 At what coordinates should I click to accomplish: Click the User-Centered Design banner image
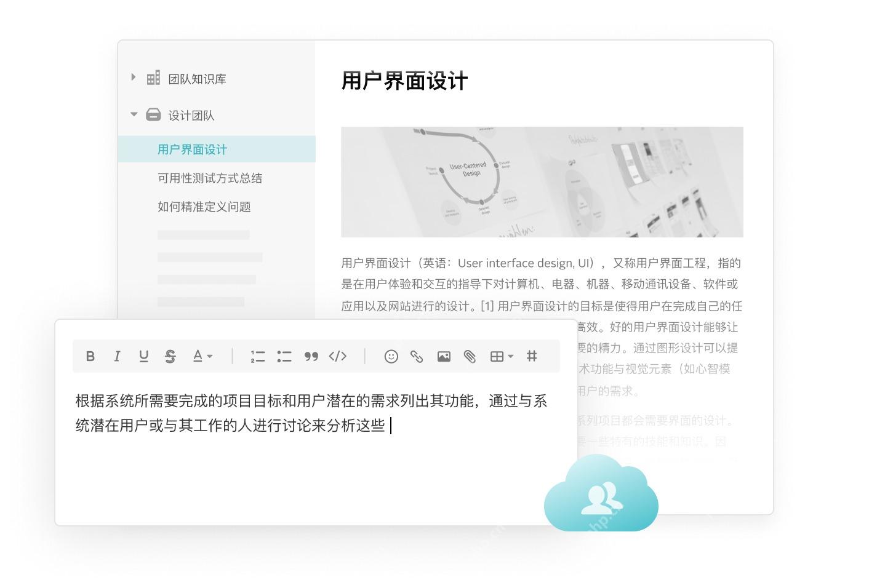point(542,182)
